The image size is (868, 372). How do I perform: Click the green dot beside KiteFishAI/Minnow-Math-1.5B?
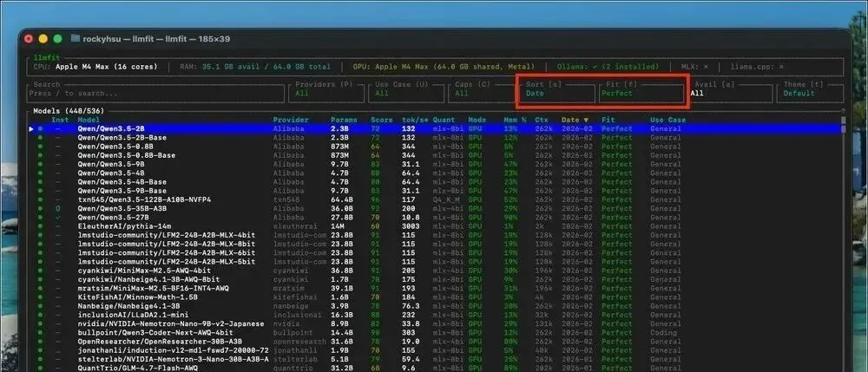pos(40,297)
